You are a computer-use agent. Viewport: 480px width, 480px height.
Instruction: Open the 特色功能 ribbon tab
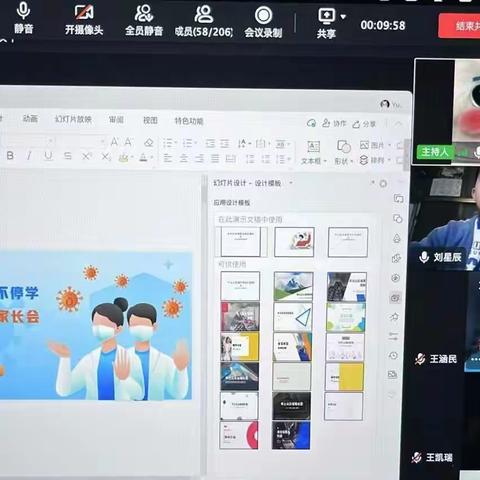point(189,121)
